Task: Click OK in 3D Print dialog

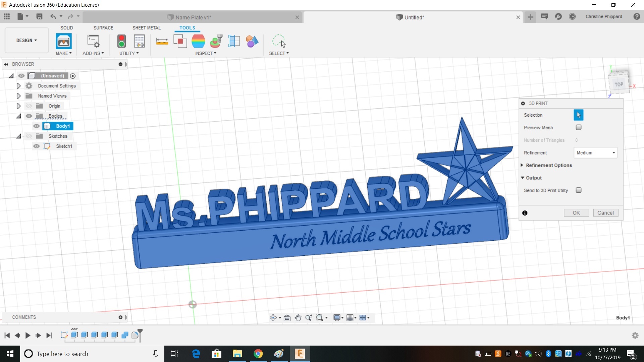Action: (x=576, y=213)
